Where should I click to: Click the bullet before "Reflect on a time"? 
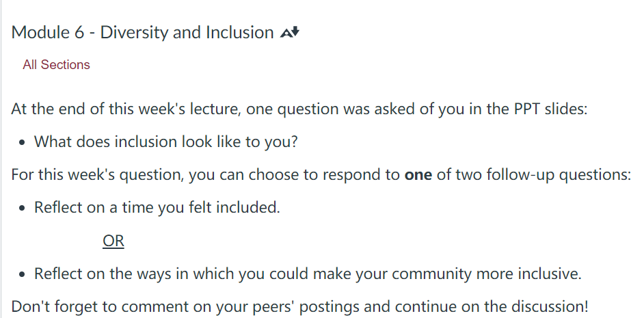click(x=22, y=209)
